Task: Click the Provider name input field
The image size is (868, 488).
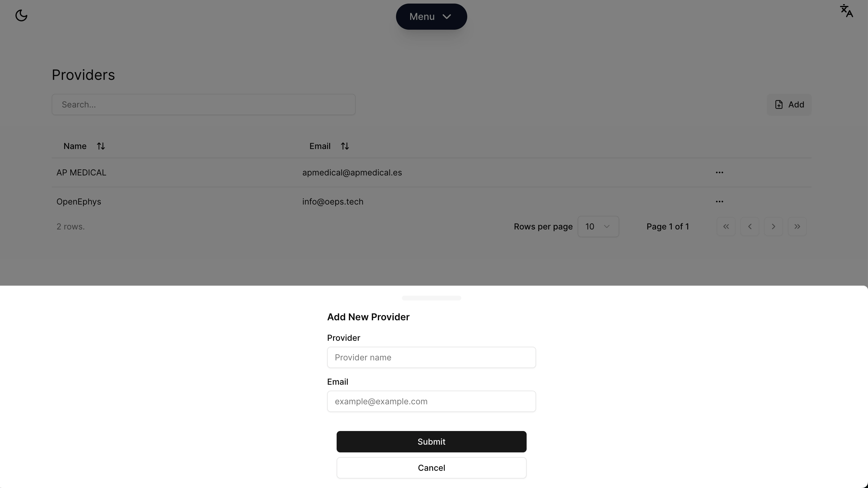Action: (x=431, y=357)
